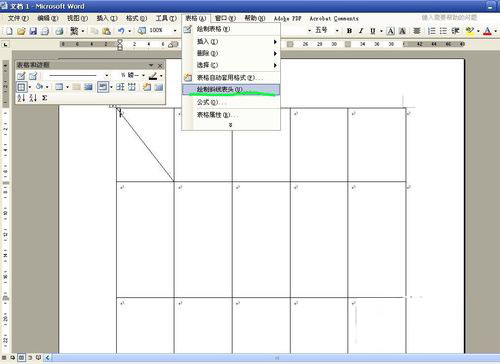Toggle Underline formatting
500x364 pixels.
click(373, 31)
